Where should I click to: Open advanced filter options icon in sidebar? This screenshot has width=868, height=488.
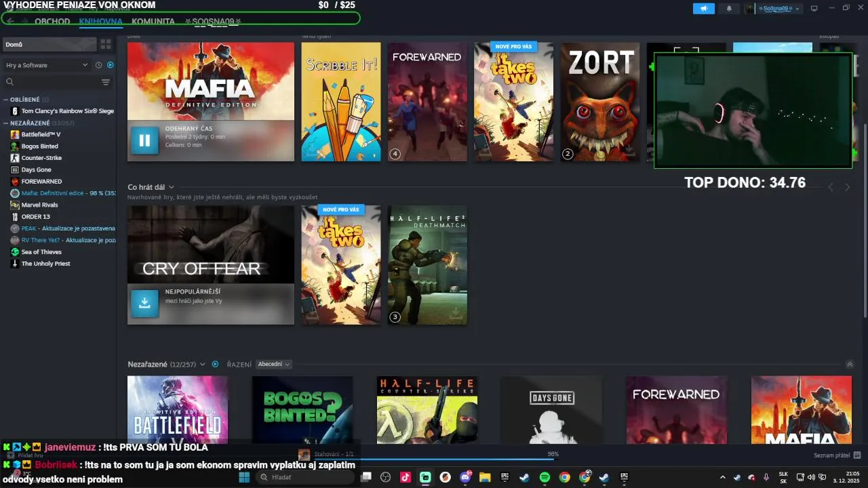tap(106, 82)
